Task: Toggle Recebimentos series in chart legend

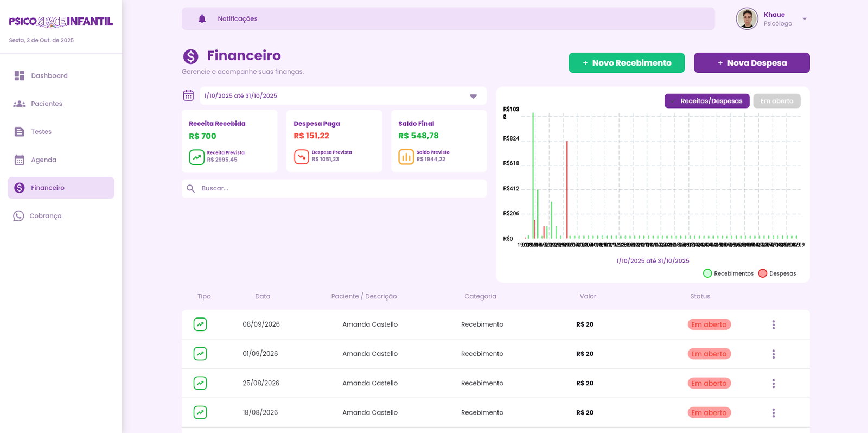Action: [707, 273]
